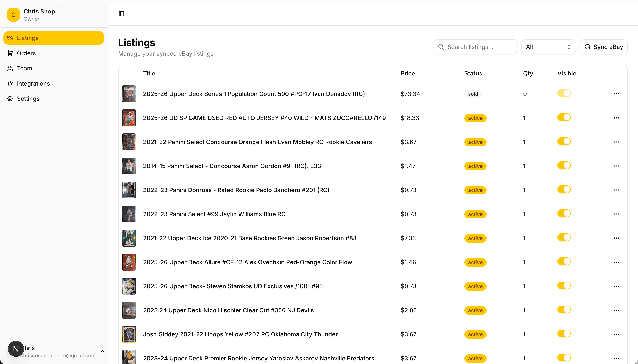
Task: Open Settings using the gear icon
Action: pos(10,99)
